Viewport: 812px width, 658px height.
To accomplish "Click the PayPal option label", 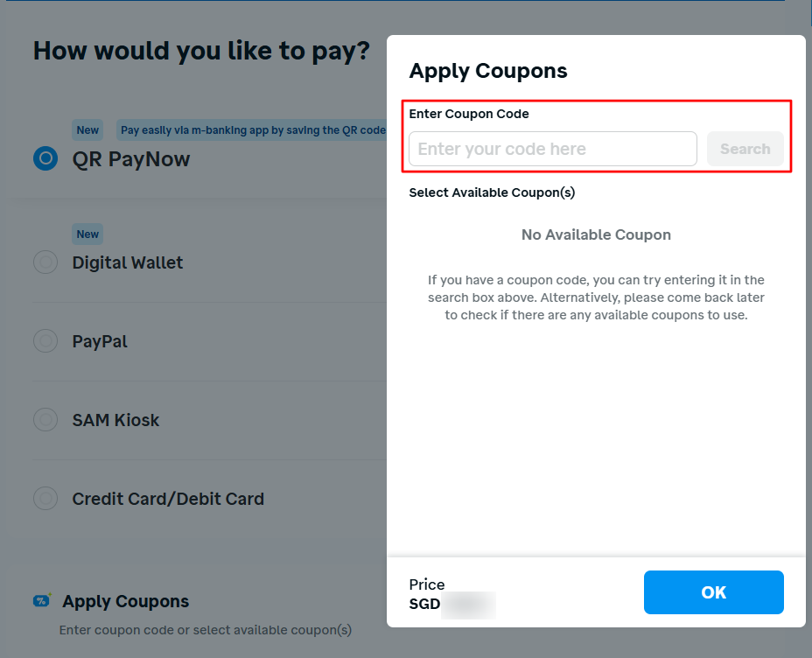I will tap(100, 341).
